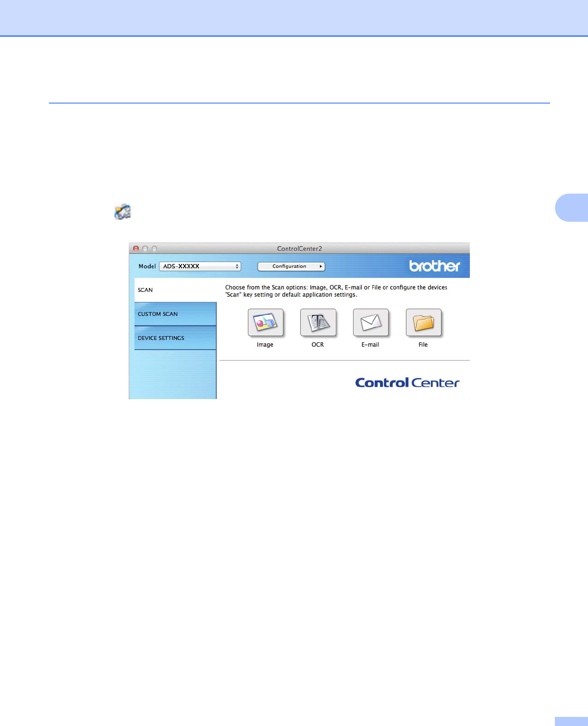The image size is (588, 726).
Task: Switch to the SCAN tab
Action: [175, 290]
